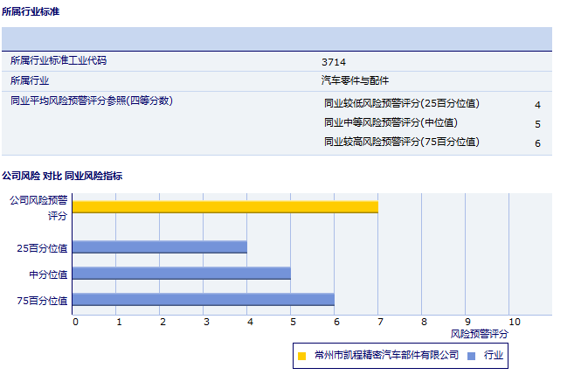Viewport: 588px width, 375px height.
Task: Click the blue 25百分位值 bar
Action: coord(159,247)
